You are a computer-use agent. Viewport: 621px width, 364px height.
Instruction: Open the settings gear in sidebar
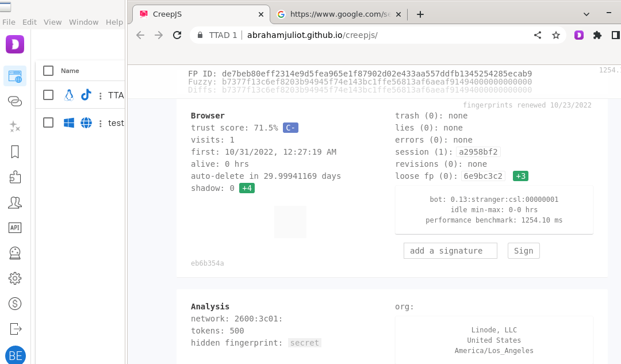pos(15,278)
